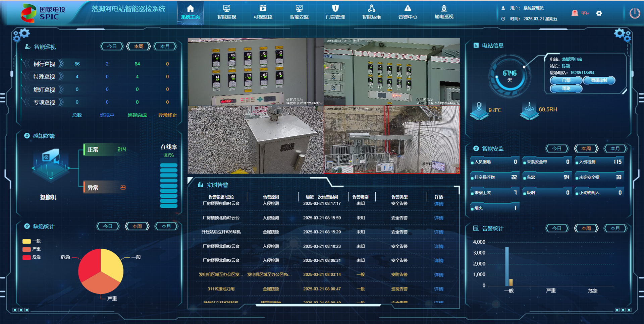Open the settings gear in header
Screen dimensions: 644x324
tap(599, 13)
